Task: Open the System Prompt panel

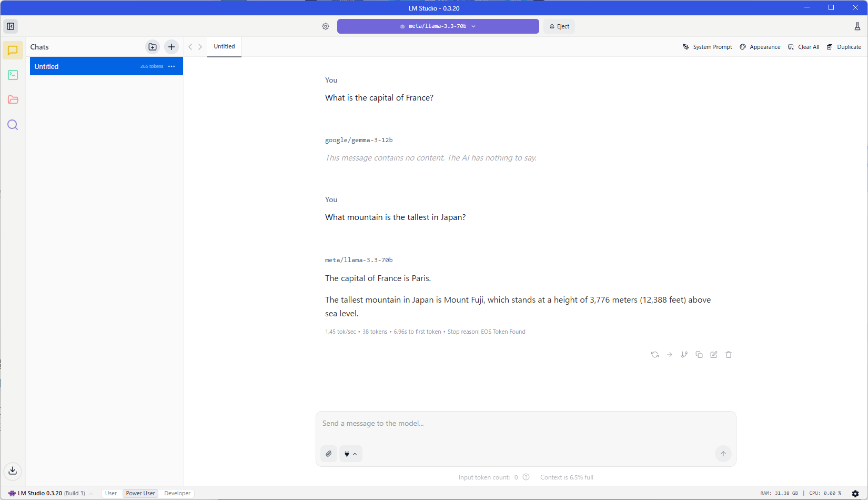Action: tap(708, 47)
